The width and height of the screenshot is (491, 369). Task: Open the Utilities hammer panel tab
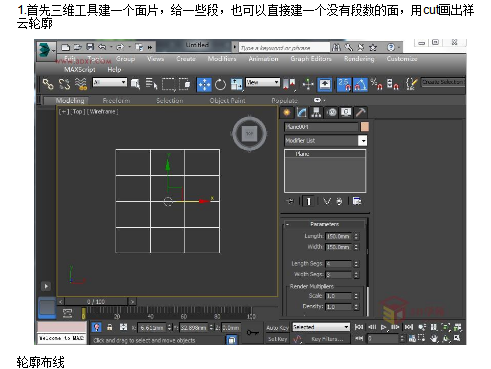click(x=360, y=113)
